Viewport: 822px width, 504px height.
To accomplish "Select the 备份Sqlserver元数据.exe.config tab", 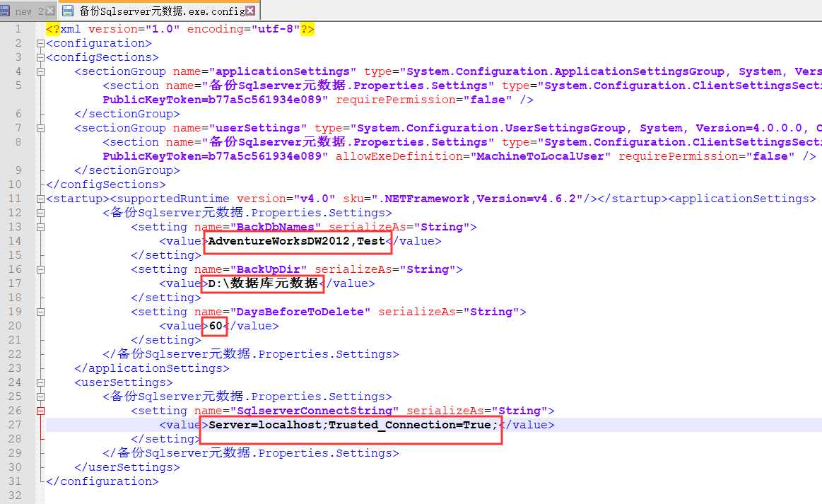I will (161, 11).
